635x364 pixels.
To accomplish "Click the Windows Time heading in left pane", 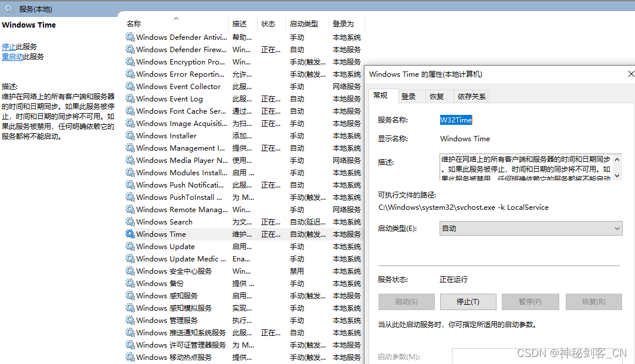I will pos(29,25).
